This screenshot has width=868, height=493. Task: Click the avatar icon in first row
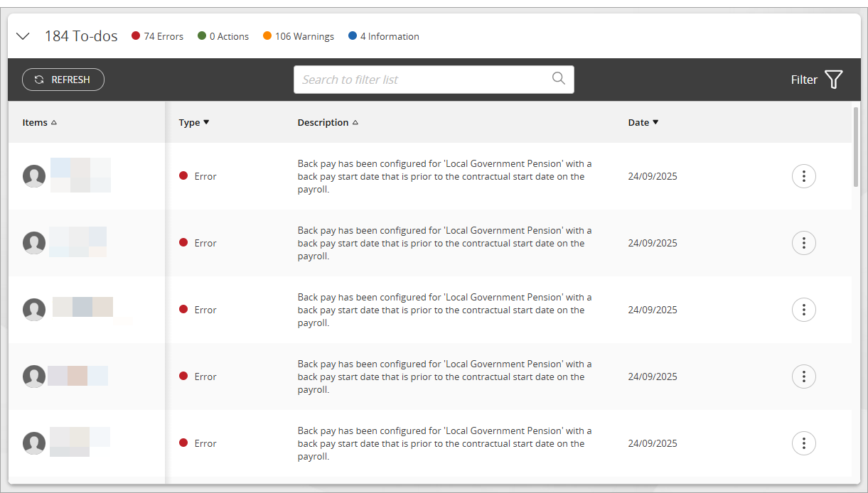pyautogui.click(x=34, y=176)
